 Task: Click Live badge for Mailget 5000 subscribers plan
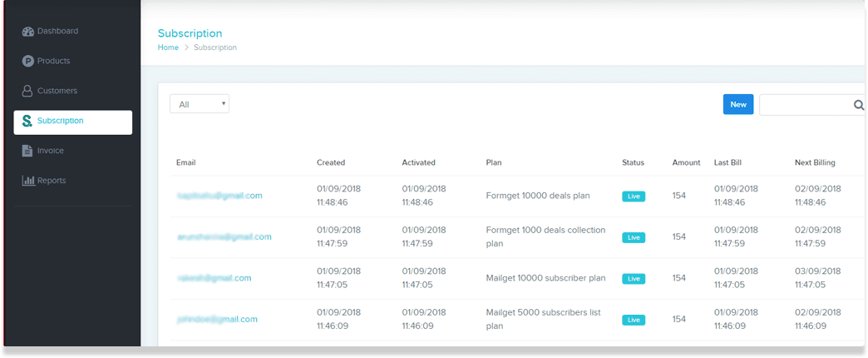[x=634, y=320]
